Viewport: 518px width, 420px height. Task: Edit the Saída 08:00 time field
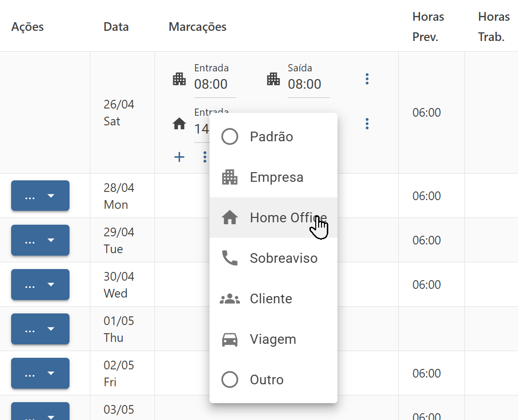click(x=308, y=84)
